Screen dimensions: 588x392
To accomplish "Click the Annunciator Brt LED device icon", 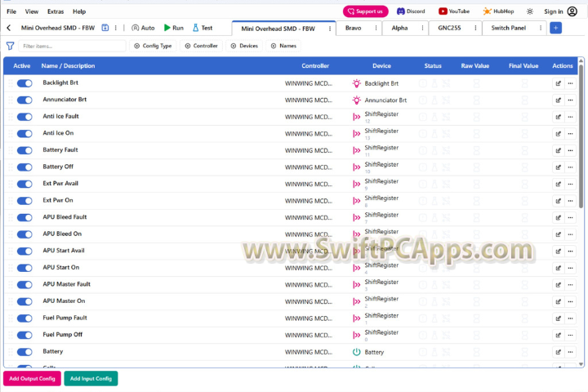I will point(357,100).
